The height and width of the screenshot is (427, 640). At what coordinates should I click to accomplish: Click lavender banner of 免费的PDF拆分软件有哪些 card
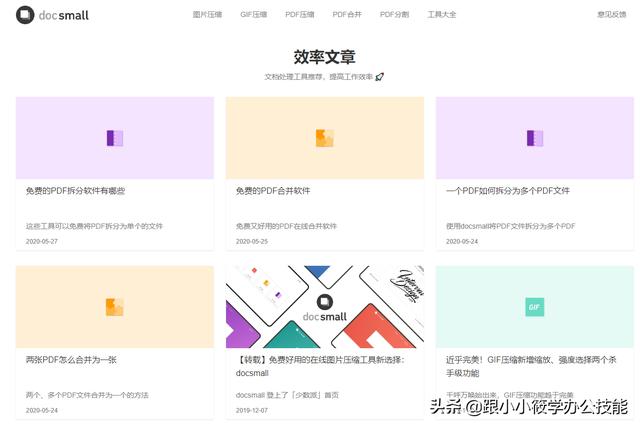(x=115, y=138)
